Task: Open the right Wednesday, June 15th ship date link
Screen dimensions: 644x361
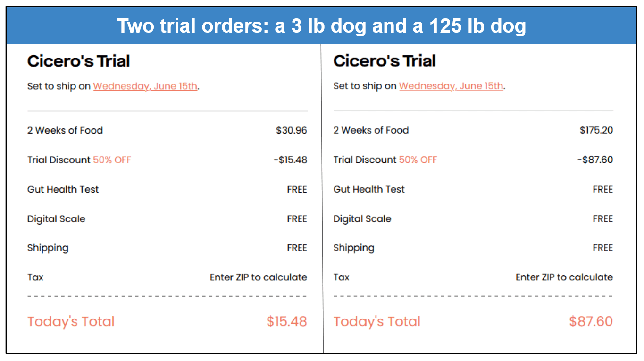Action: [451, 86]
